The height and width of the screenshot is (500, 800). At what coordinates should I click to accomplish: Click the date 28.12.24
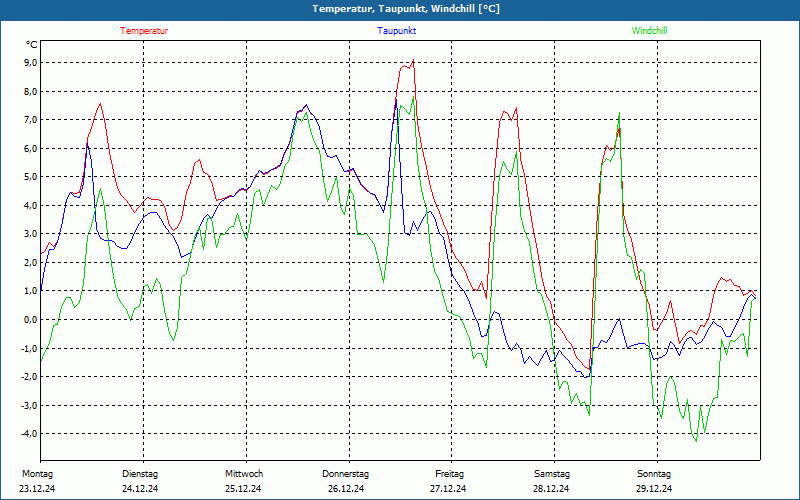point(551,489)
